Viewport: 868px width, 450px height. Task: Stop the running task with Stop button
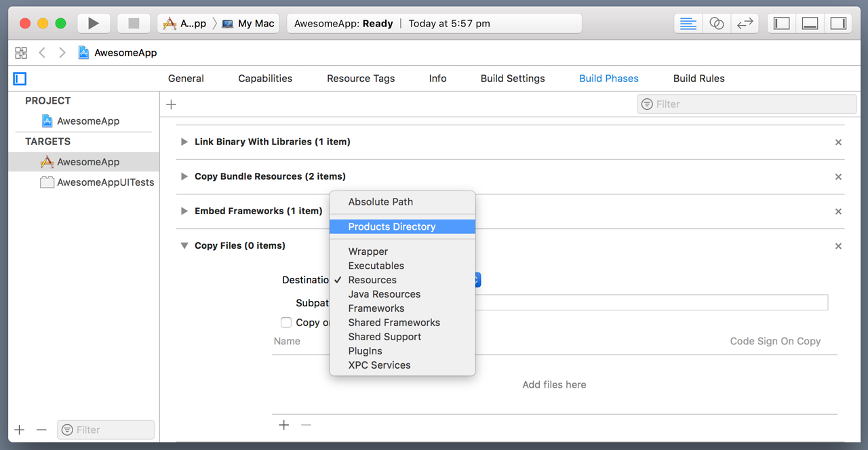tap(134, 23)
